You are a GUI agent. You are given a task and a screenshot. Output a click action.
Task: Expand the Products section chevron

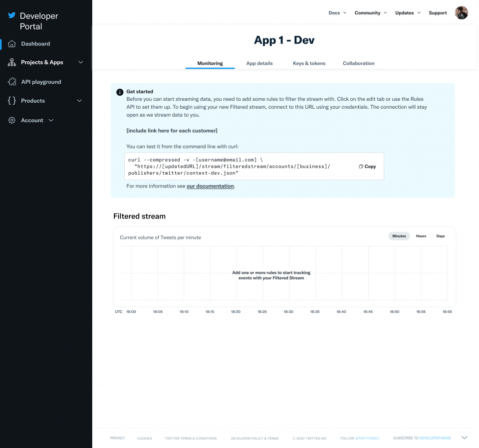pos(79,101)
